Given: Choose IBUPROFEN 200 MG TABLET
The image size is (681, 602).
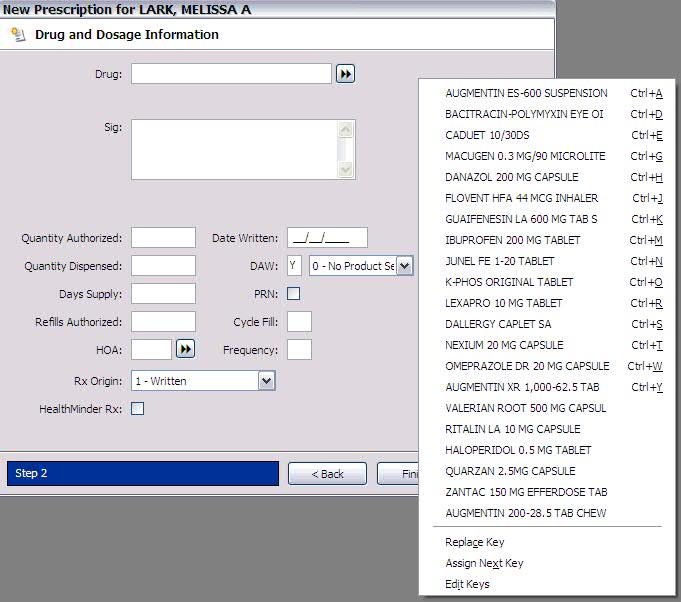Looking at the screenshot, I should pos(547,240).
